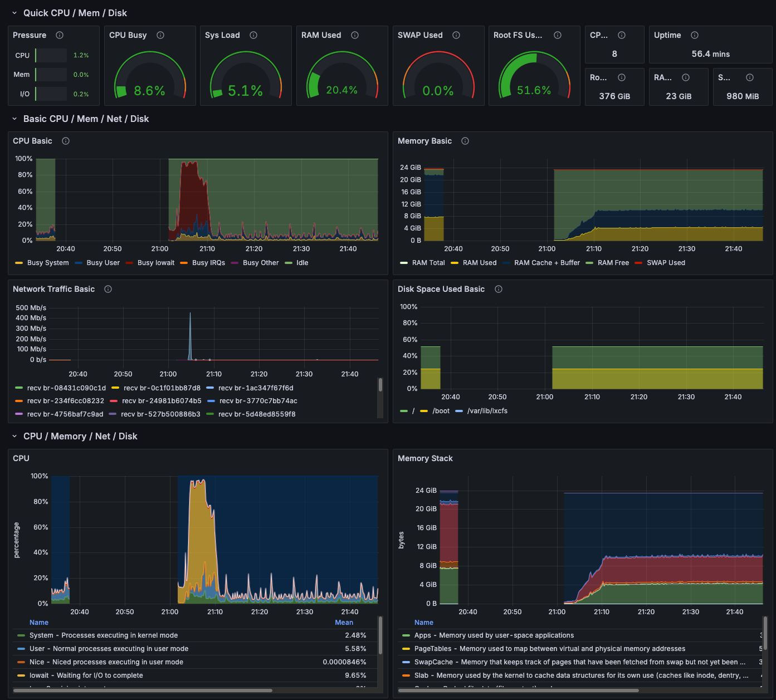This screenshot has width=776, height=700.
Task: Toggle RAM Cache + Buffer legend series
Action: point(546,263)
